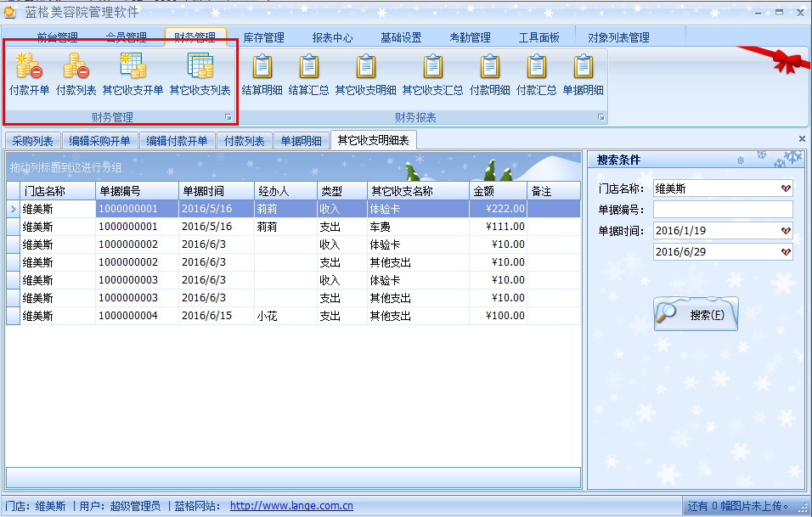Click the 付款开单 icon in the ribbon

[29, 73]
